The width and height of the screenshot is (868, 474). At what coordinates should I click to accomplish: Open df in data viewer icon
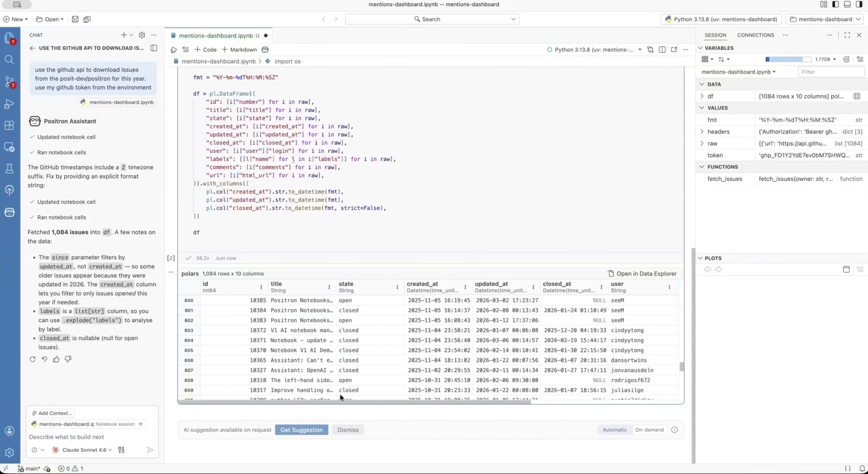pos(857,97)
